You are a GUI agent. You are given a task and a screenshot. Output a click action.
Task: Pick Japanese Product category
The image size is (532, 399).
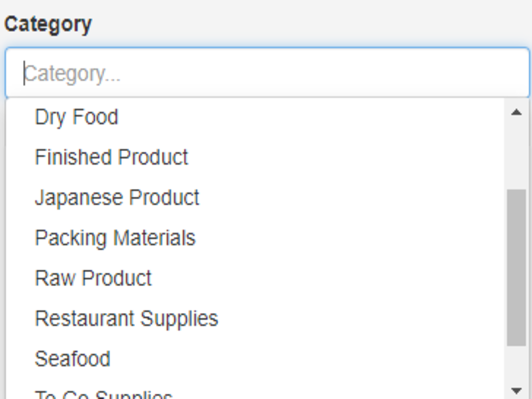255,197
